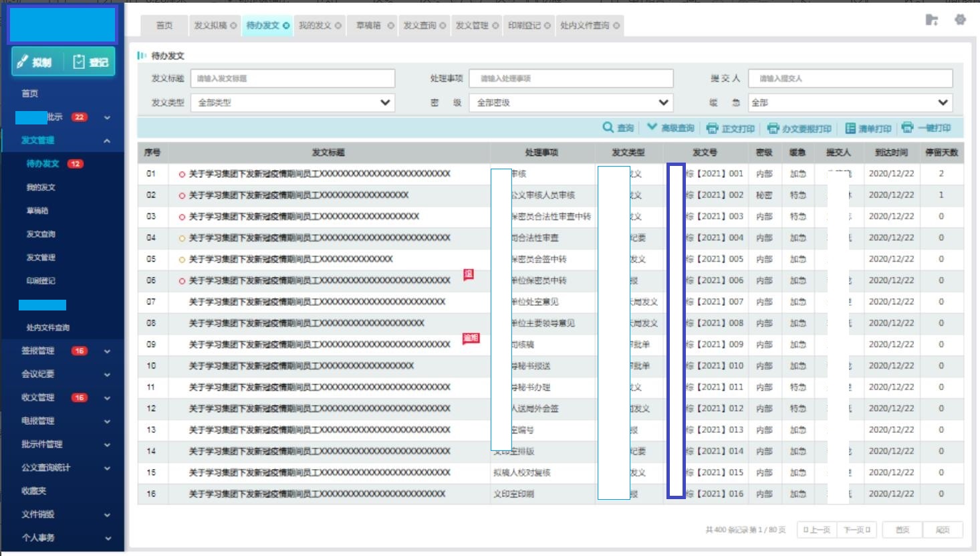This screenshot has height=556, width=980.
Task: Expand the 个人事务 sidebar section
Action: [x=107, y=538]
